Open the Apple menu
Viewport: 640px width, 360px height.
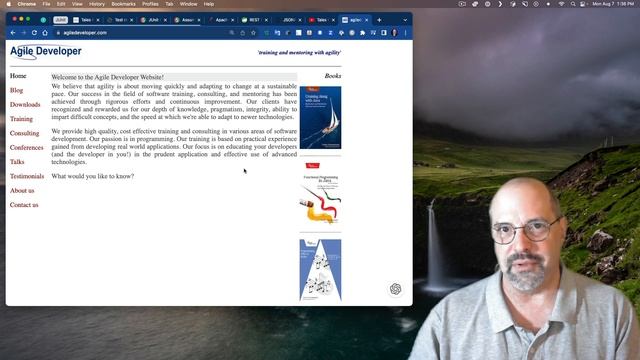coord(9,4)
